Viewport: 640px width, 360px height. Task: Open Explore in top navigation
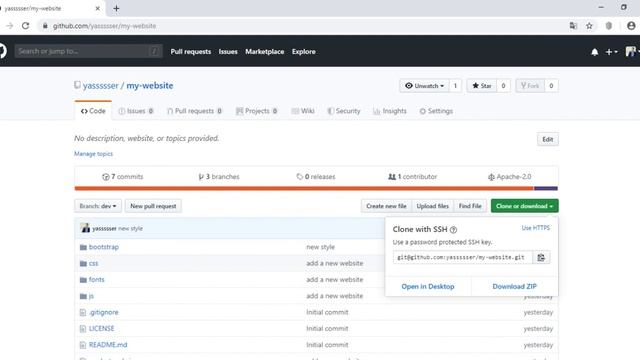point(304,52)
